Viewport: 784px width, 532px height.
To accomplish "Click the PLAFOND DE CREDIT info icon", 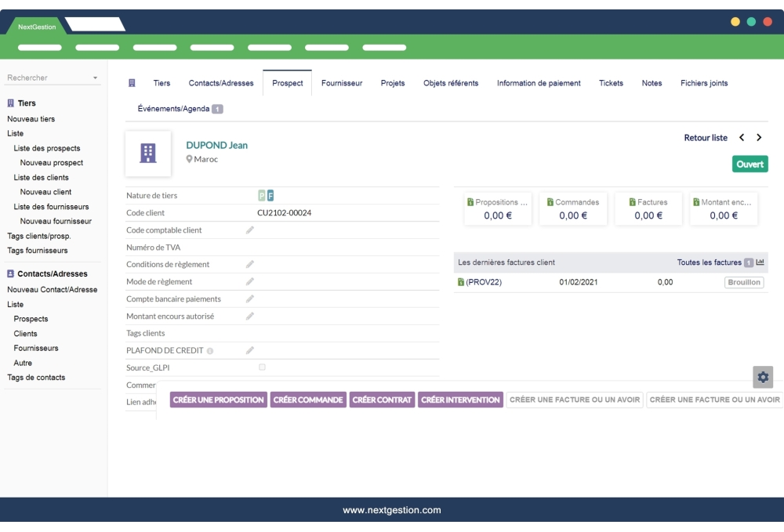I will pyautogui.click(x=210, y=351).
